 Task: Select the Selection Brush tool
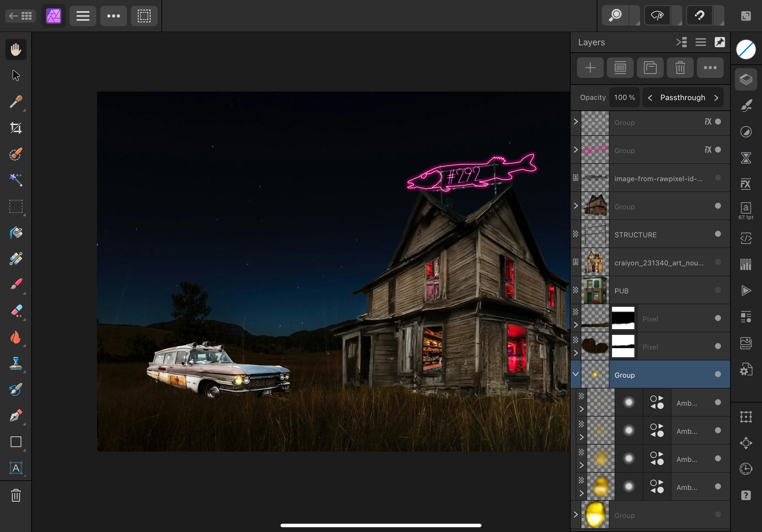(x=16, y=154)
